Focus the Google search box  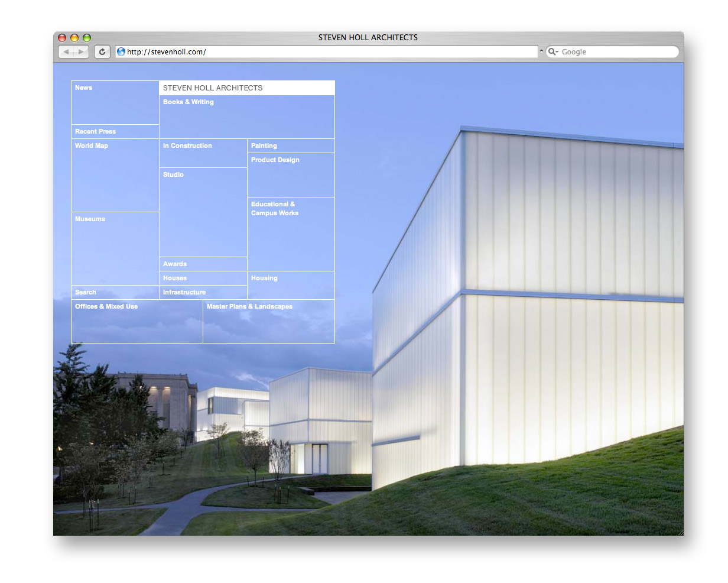(617, 52)
